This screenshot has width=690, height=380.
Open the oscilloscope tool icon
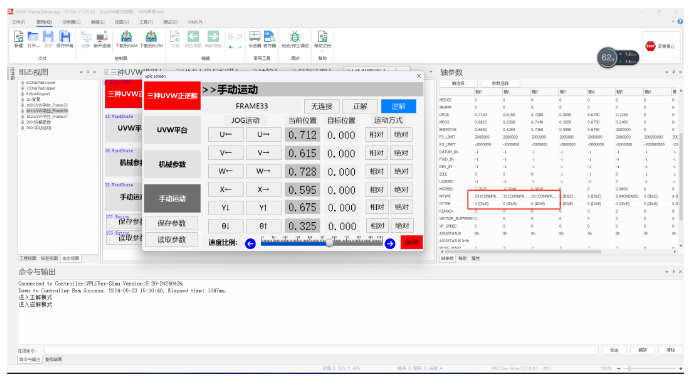coord(255,36)
